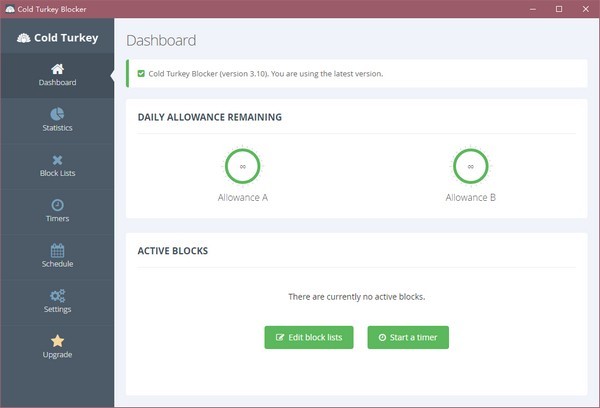The image size is (600, 408).
Task: Click the Upgrade star icon
Action: [x=57, y=341]
